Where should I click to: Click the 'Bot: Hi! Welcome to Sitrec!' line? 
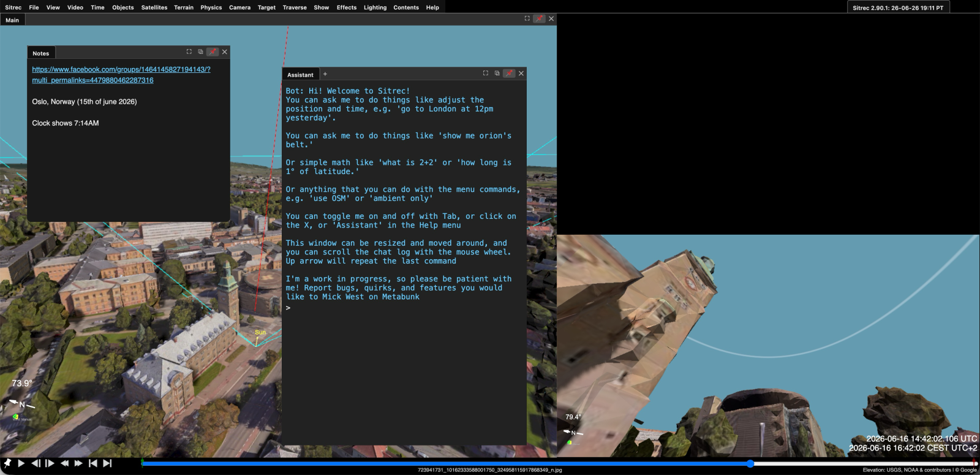pos(348,91)
